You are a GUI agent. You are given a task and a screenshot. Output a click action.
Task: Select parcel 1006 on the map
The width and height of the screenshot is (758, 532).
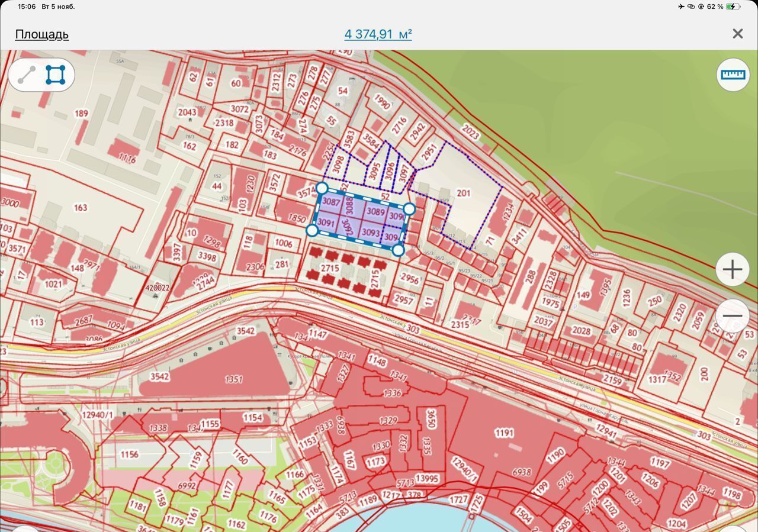tap(284, 243)
